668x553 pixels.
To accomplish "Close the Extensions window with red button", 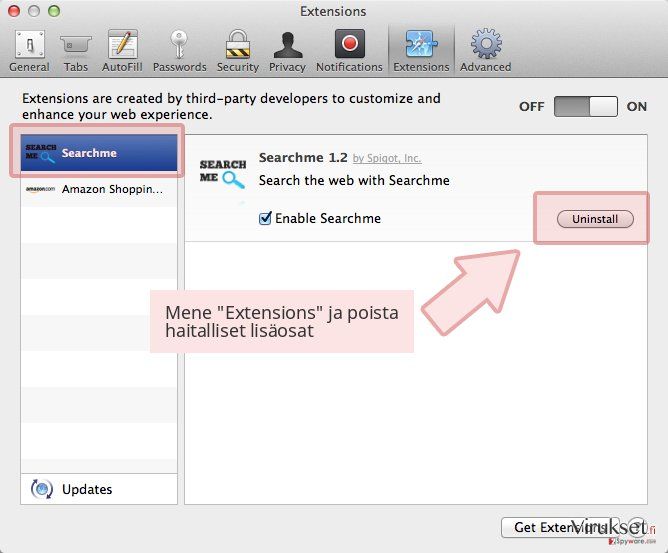I will 14,11.
